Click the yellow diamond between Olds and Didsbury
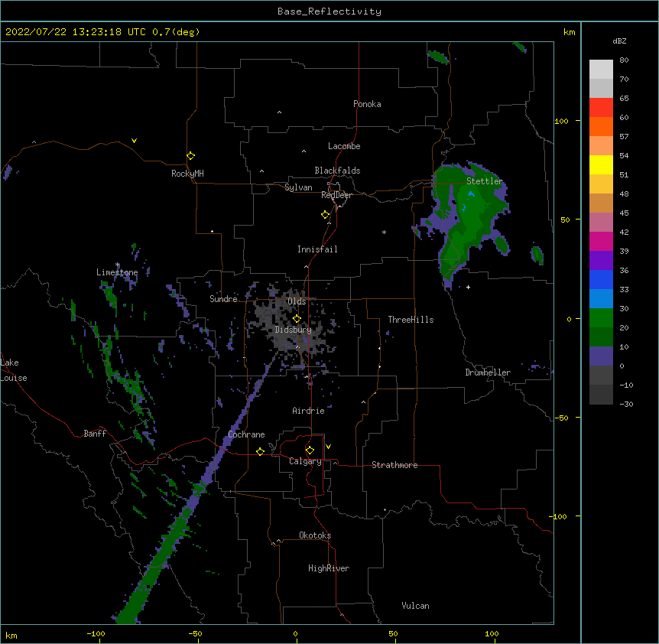This screenshot has width=659, height=644. 297,319
